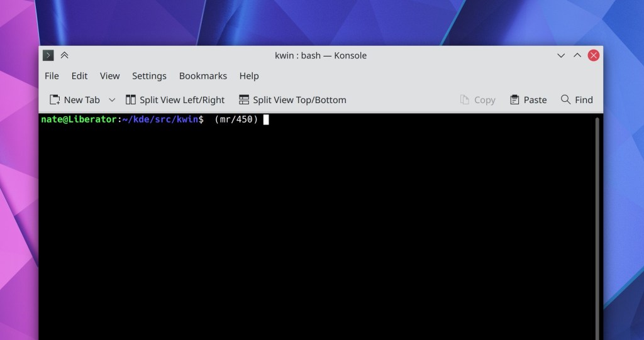This screenshot has height=340, width=644.
Task: Split the view Top/Bottom
Action: point(292,100)
